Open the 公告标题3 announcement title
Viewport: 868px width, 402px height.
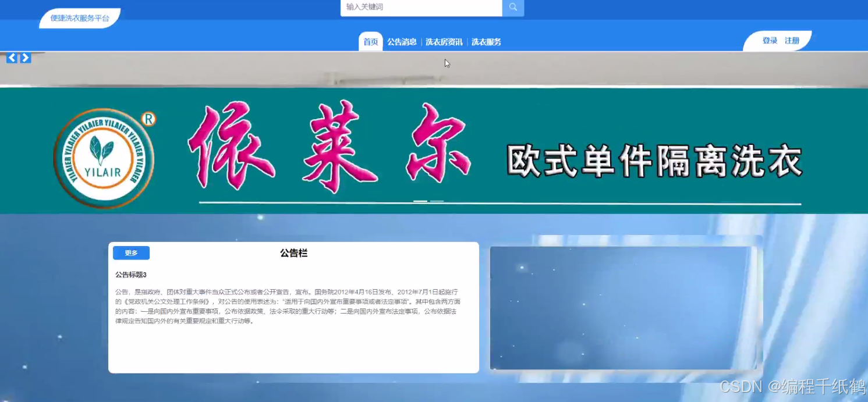click(x=131, y=275)
